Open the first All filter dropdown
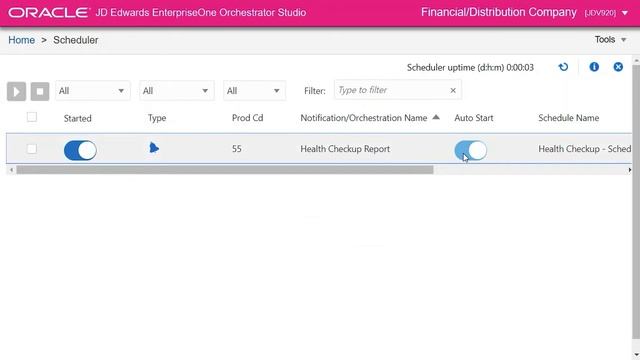This screenshot has height=360, width=640. [x=93, y=91]
